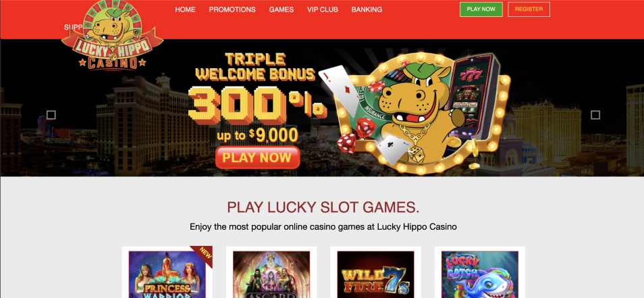Screen dimensions: 644x298
Task: Click the Register button
Action: point(529,9)
